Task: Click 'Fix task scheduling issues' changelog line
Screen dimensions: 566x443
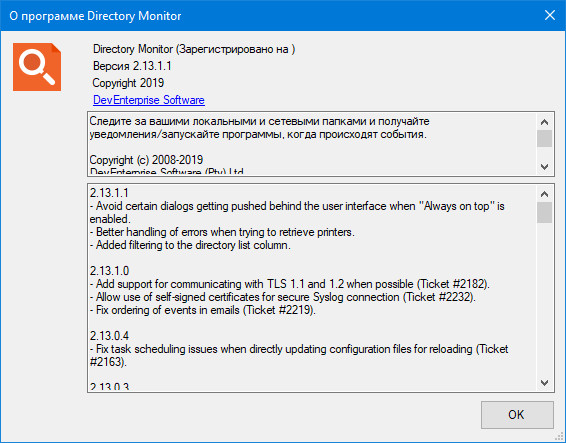Action: click(x=299, y=355)
